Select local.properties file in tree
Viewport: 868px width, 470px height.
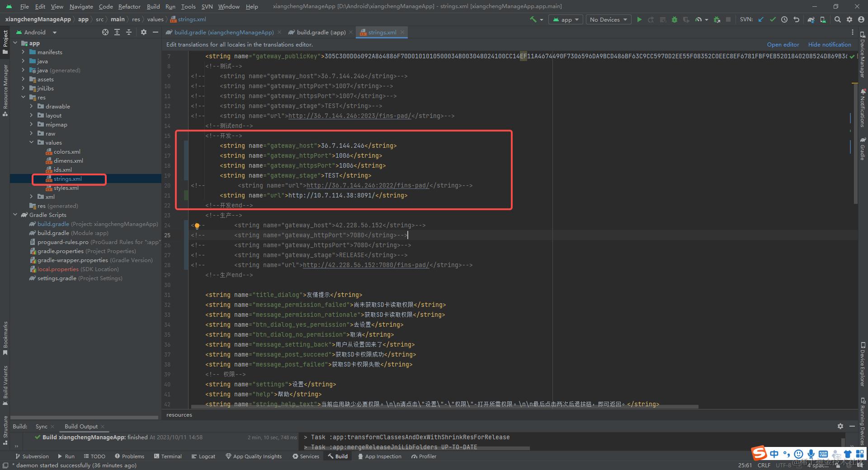point(58,269)
